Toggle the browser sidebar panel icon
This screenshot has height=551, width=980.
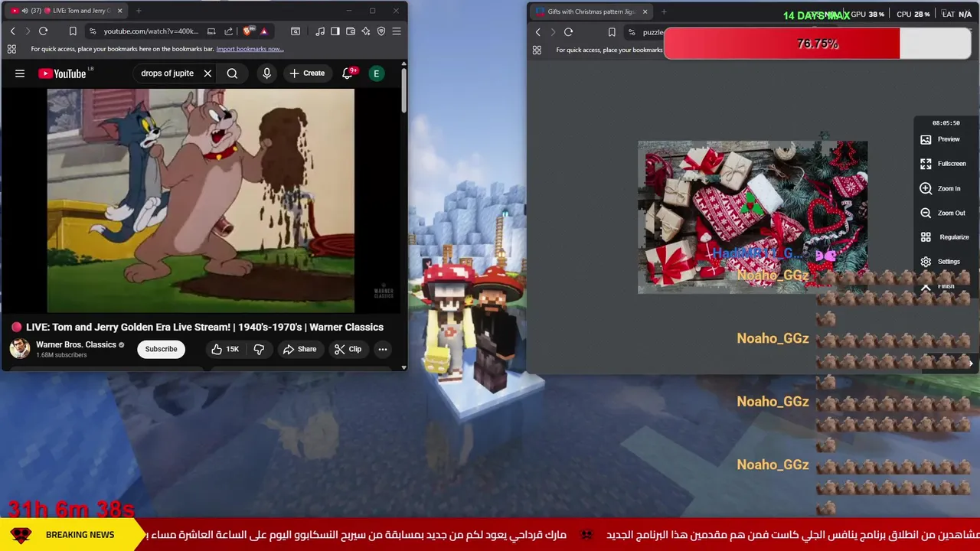(335, 31)
